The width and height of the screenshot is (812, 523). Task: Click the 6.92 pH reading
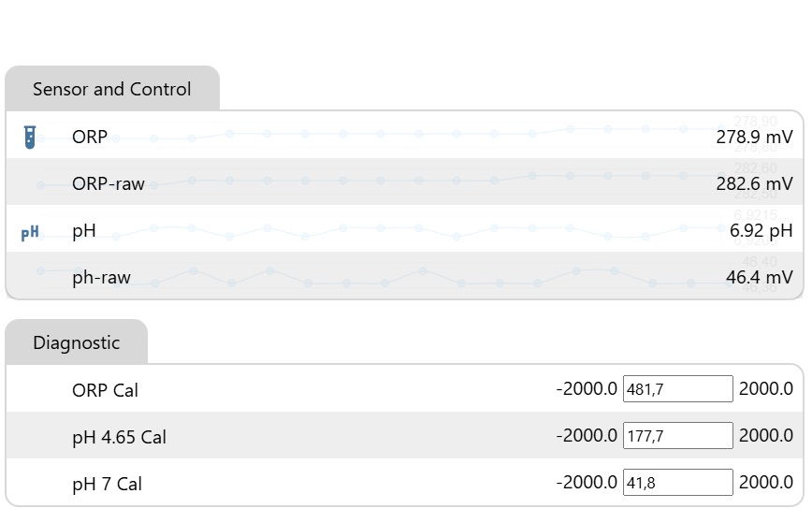761,231
